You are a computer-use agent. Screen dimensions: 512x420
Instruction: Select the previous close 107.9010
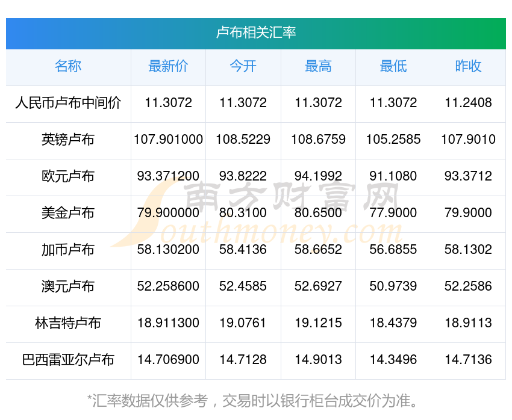pyautogui.click(x=468, y=140)
